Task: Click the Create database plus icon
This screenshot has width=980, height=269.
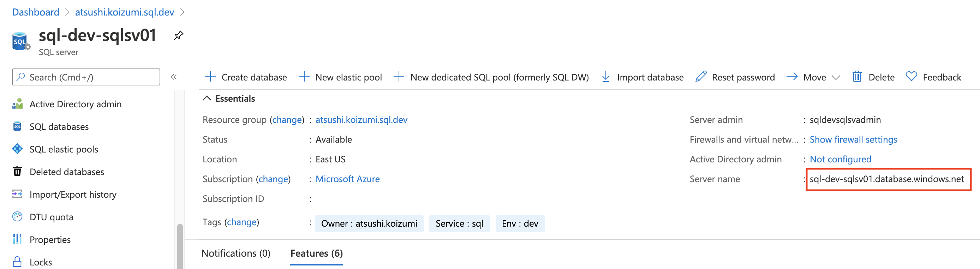Action: point(210,77)
